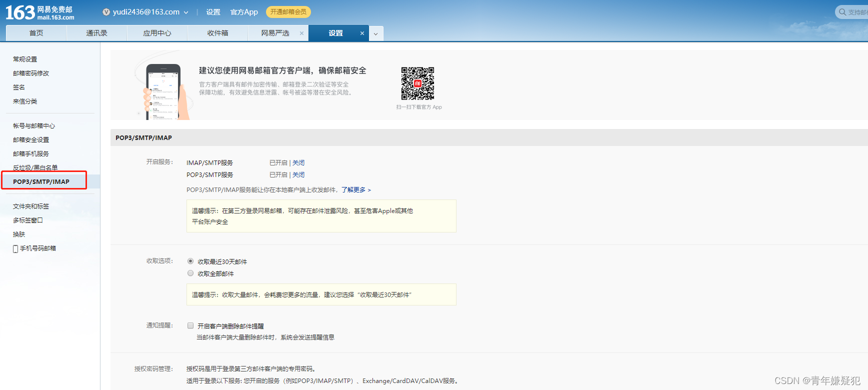
Task: Open 常规设置 in the sidebar
Action: [x=25, y=59]
